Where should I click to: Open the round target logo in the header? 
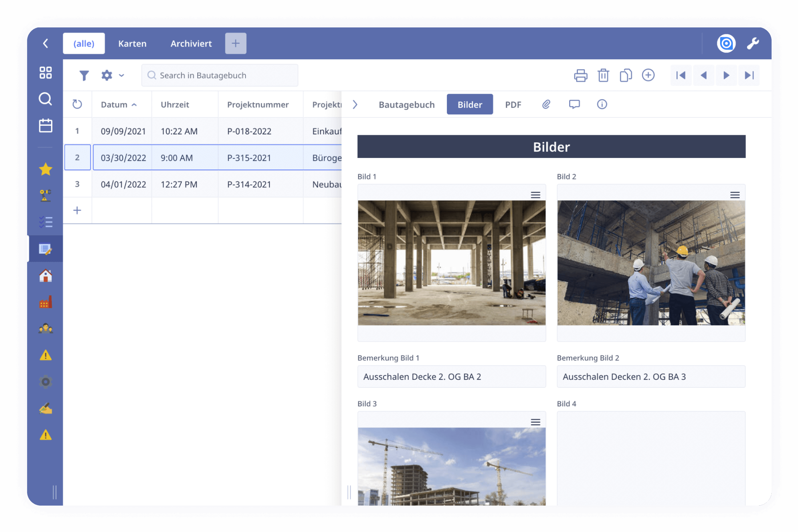(726, 43)
